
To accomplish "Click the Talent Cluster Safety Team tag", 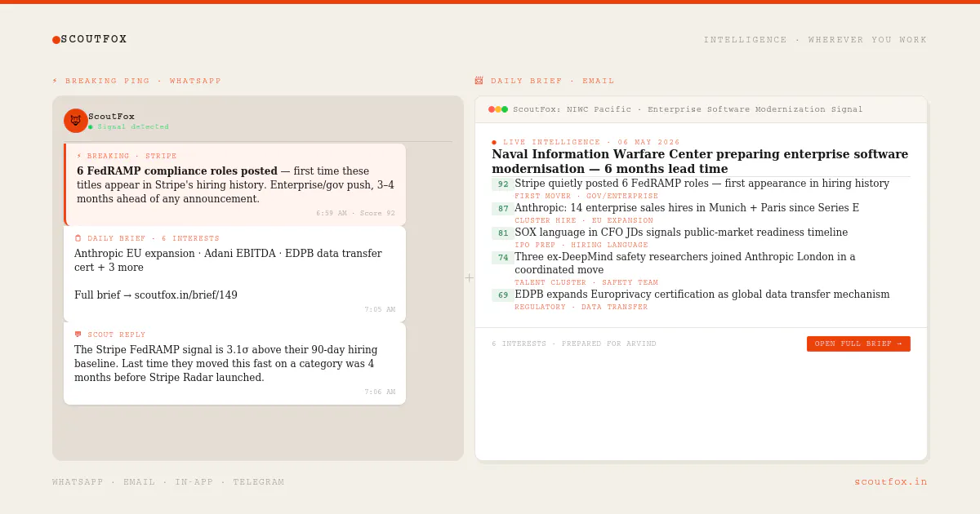I will click(x=586, y=283).
